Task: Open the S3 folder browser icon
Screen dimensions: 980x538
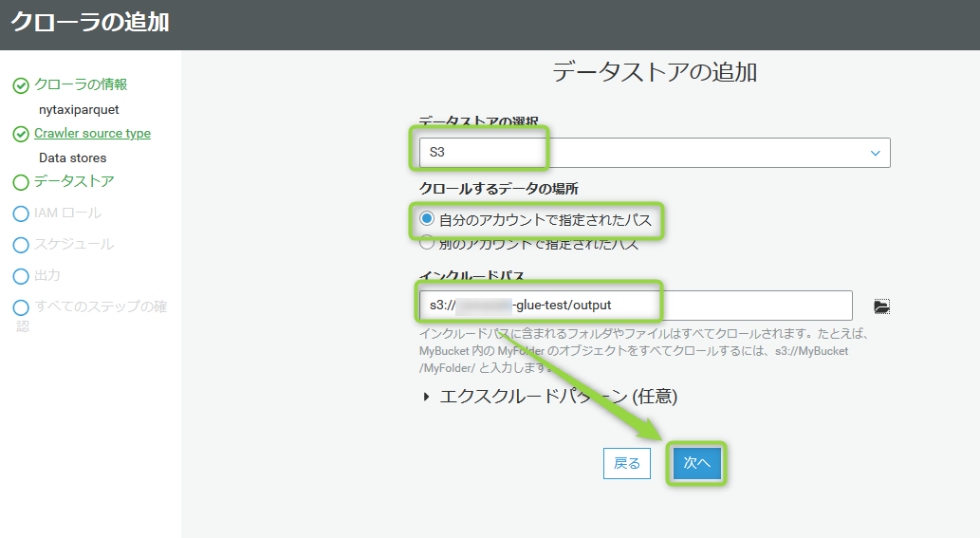Action: tap(881, 306)
